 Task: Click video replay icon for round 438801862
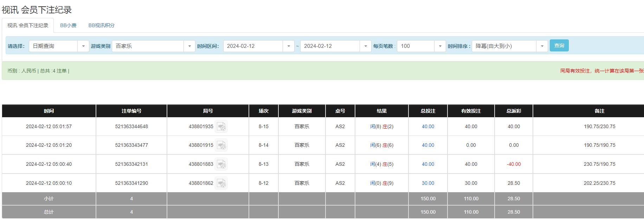tap(221, 183)
